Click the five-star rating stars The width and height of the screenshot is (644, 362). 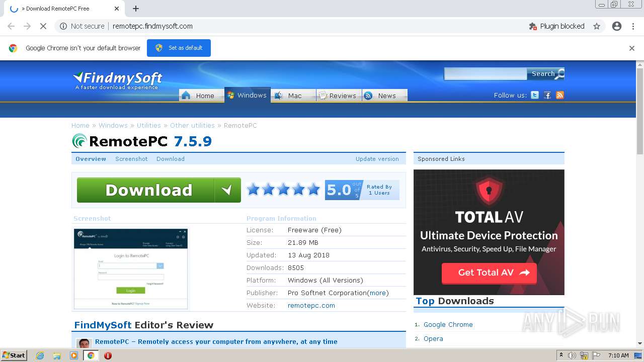[x=283, y=190]
